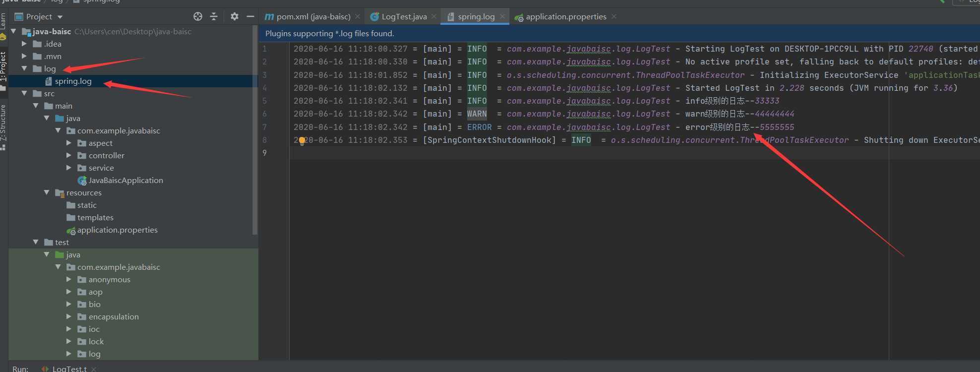
Task: Click the spring.log file icon in tree
Action: (x=49, y=81)
